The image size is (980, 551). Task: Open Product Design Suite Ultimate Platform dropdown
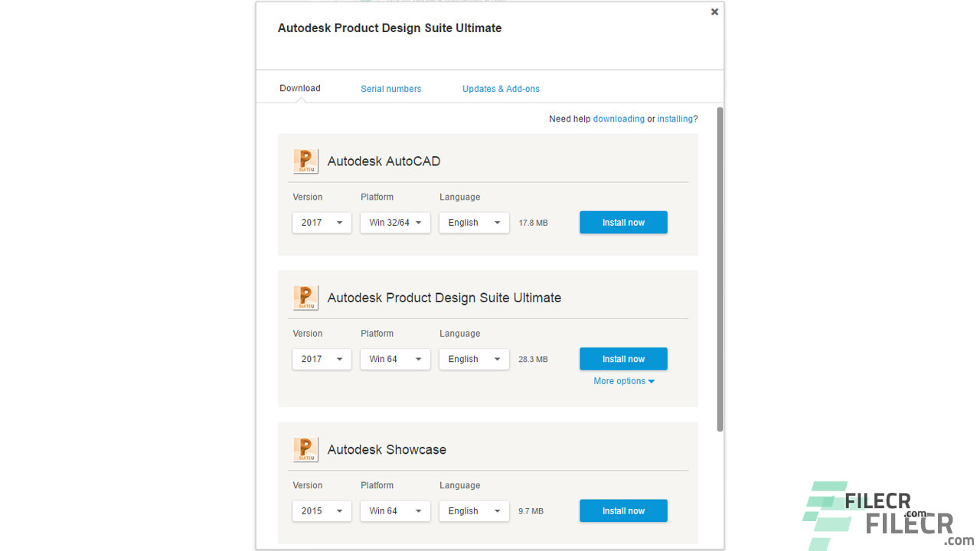(x=395, y=359)
